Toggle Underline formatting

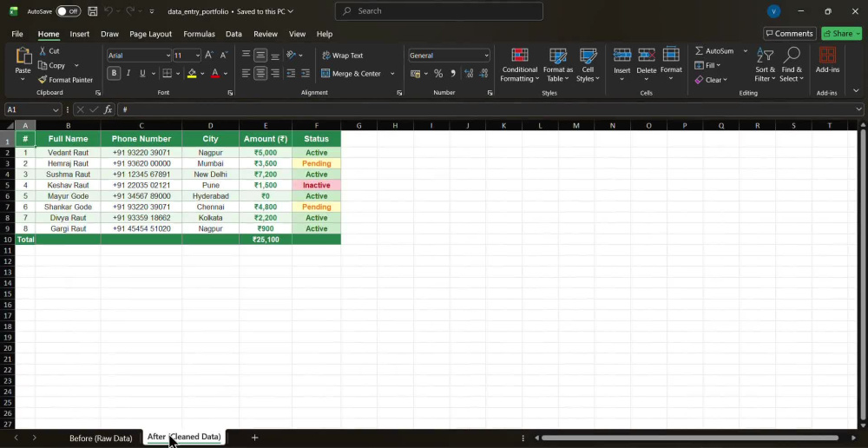[142, 73]
